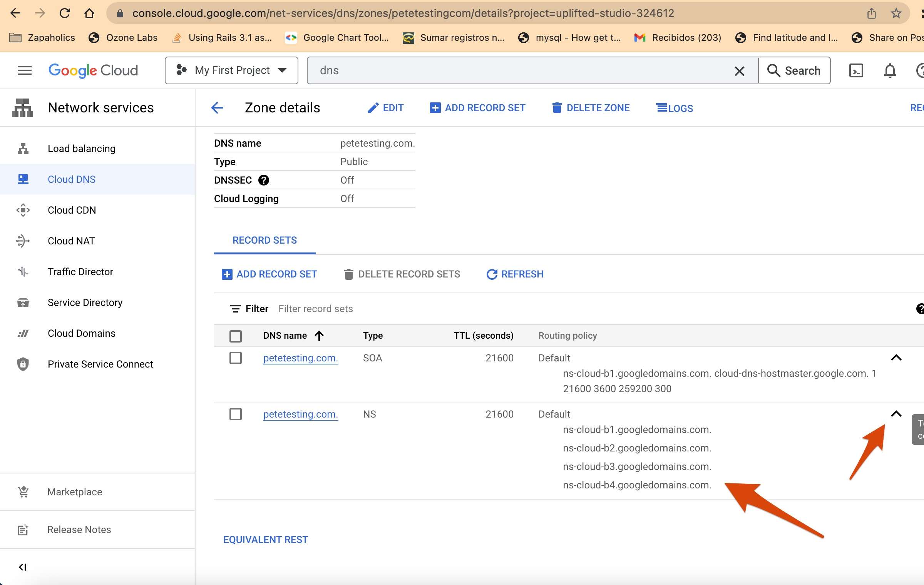Check the select-all record sets checkbox

[x=236, y=336]
